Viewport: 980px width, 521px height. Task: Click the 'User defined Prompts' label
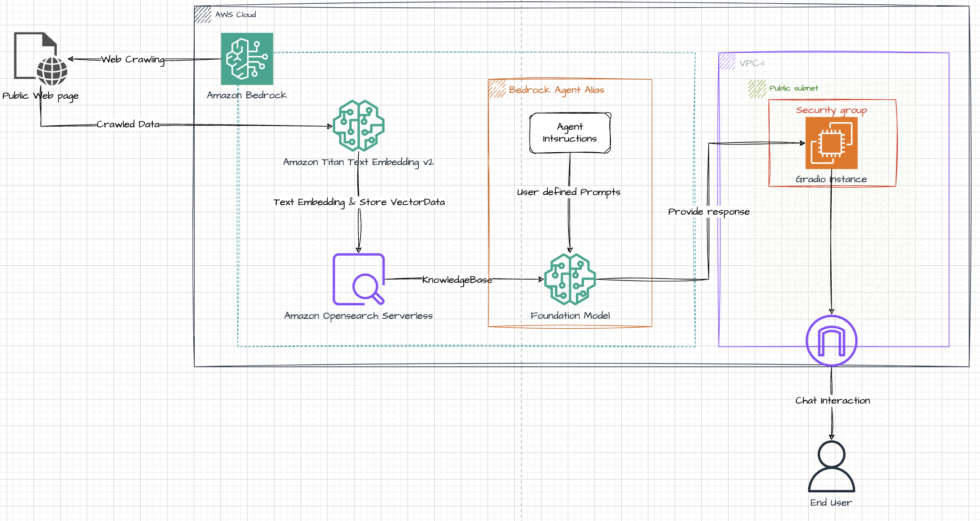(569, 192)
